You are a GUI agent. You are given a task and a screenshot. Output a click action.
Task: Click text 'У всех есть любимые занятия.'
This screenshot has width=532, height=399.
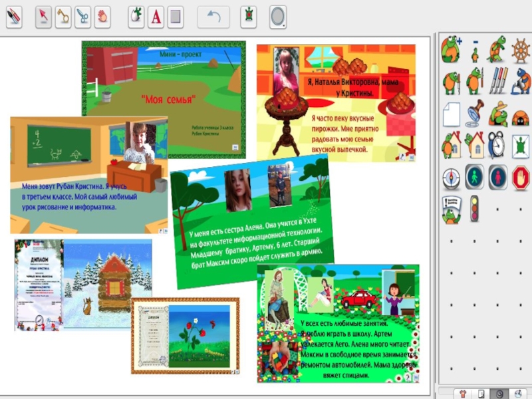344,323
